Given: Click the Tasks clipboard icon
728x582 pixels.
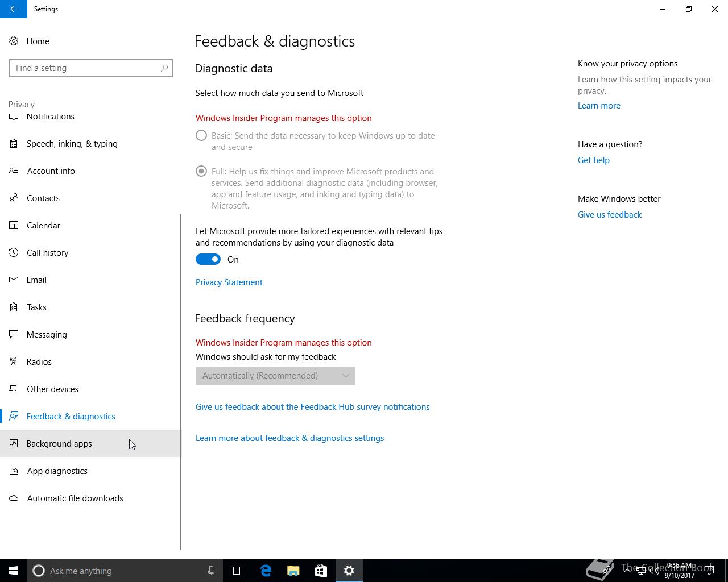Looking at the screenshot, I should tap(14, 307).
